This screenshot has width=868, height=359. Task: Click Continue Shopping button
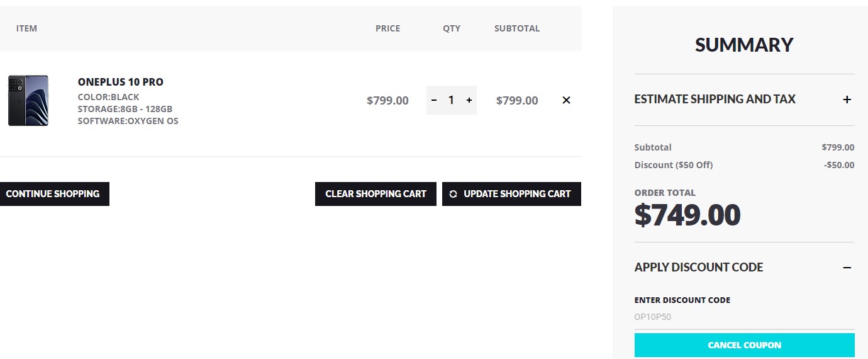53,194
